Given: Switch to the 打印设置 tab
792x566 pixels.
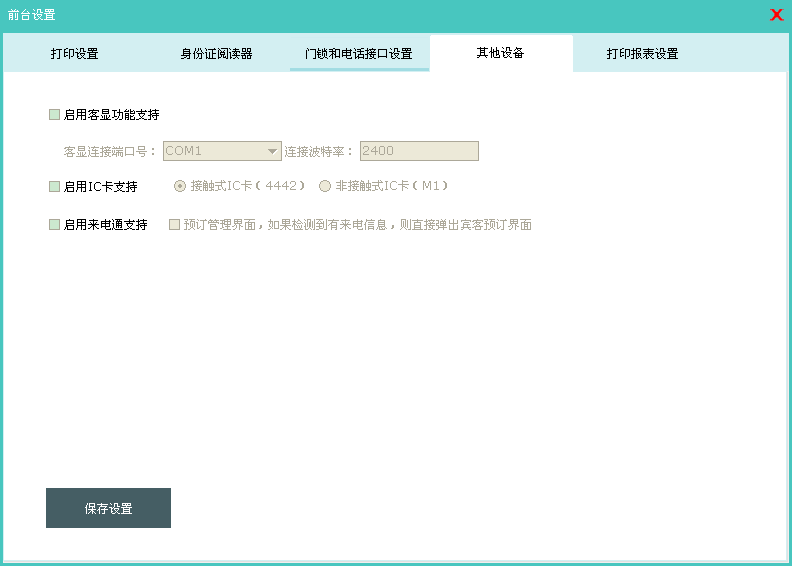Looking at the screenshot, I should coord(74,54).
